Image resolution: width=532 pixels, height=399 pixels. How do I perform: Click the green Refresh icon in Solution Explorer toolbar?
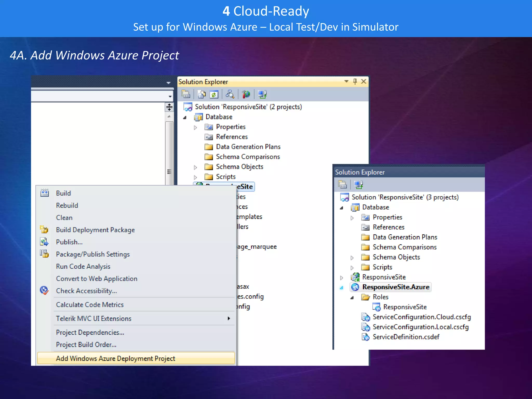214,94
